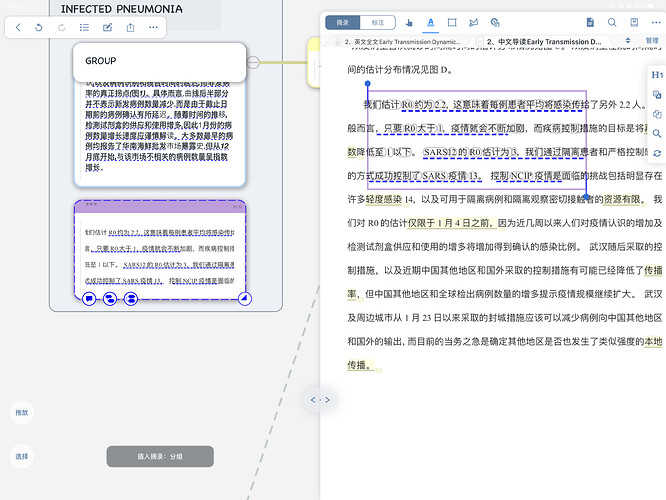Viewport: 666px width, 500px height.
Task: Open the document page icon in reader toolbar
Action: click(590, 23)
